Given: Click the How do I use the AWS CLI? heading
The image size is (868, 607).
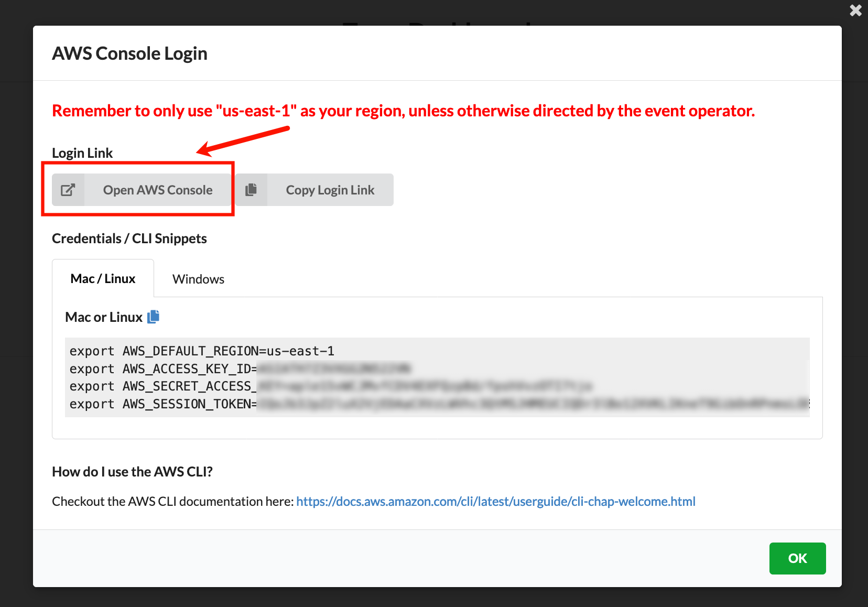Looking at the screenshot, I should [x=132, y=472].
